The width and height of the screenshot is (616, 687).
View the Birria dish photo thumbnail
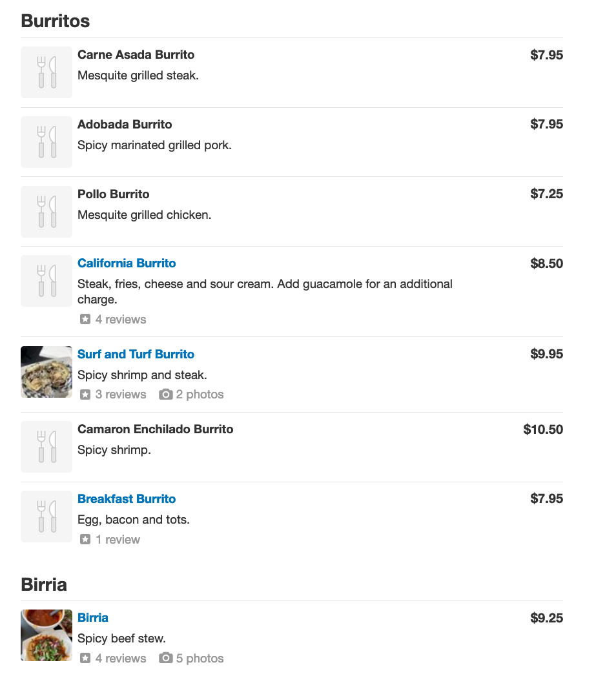coord(46,635)
